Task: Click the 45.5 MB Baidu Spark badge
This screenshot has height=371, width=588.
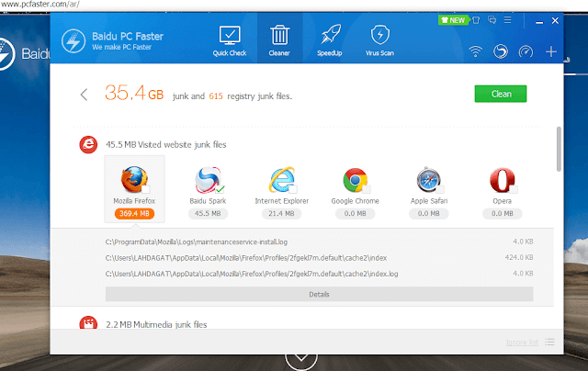Action: pos(208,214)
